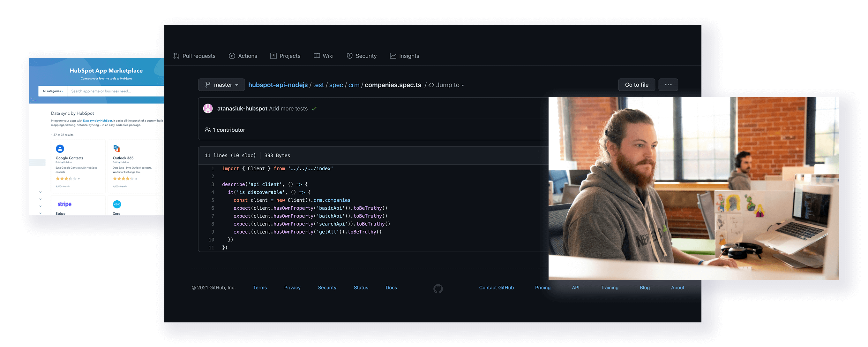Select code line number 5
868x347 pixels.
pos(213,200)
